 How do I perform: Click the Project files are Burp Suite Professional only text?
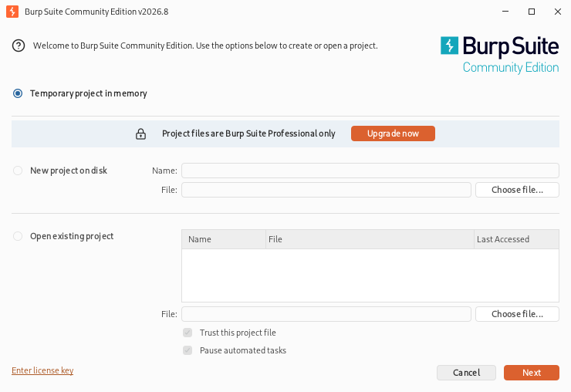[x=248, y=133]
